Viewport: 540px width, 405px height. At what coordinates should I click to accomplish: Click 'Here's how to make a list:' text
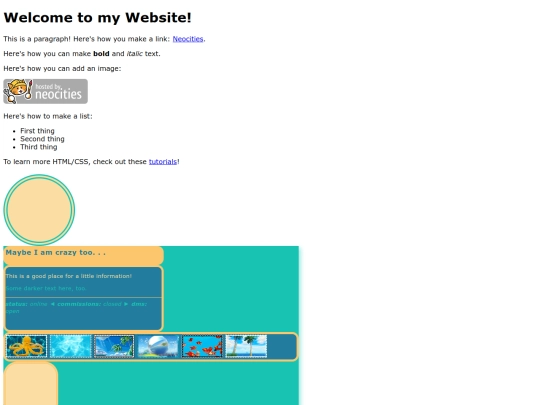click(48, 116)
